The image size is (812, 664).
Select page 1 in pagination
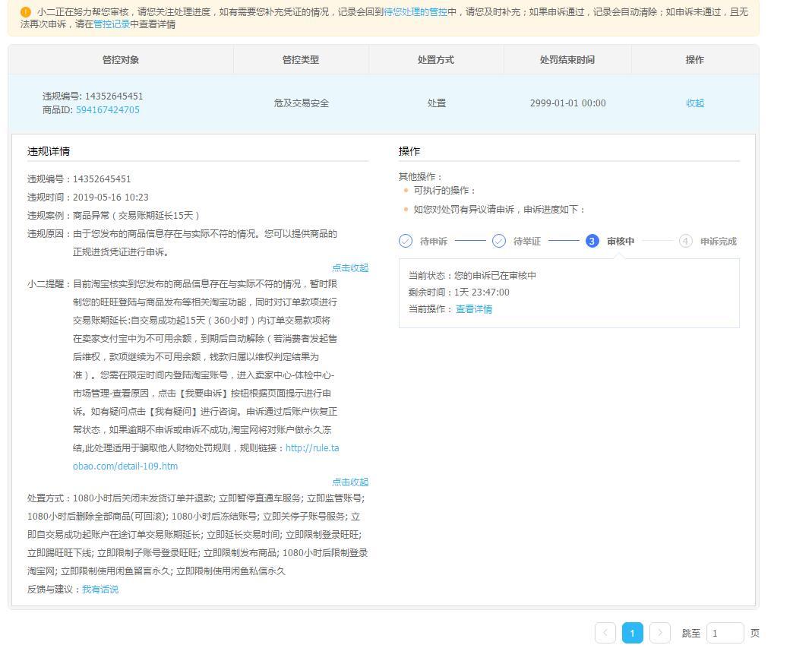tap(632, 633)
